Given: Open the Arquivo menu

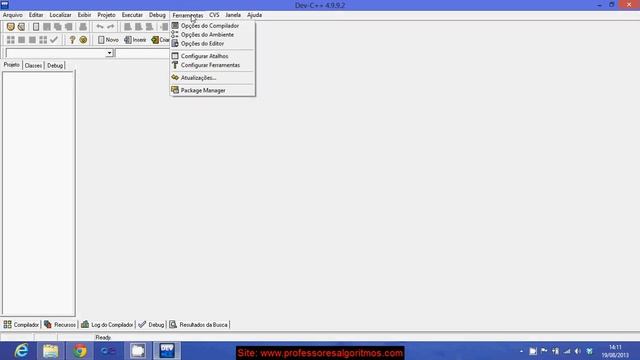Looking at the screenshot, I should click(13, 15).
